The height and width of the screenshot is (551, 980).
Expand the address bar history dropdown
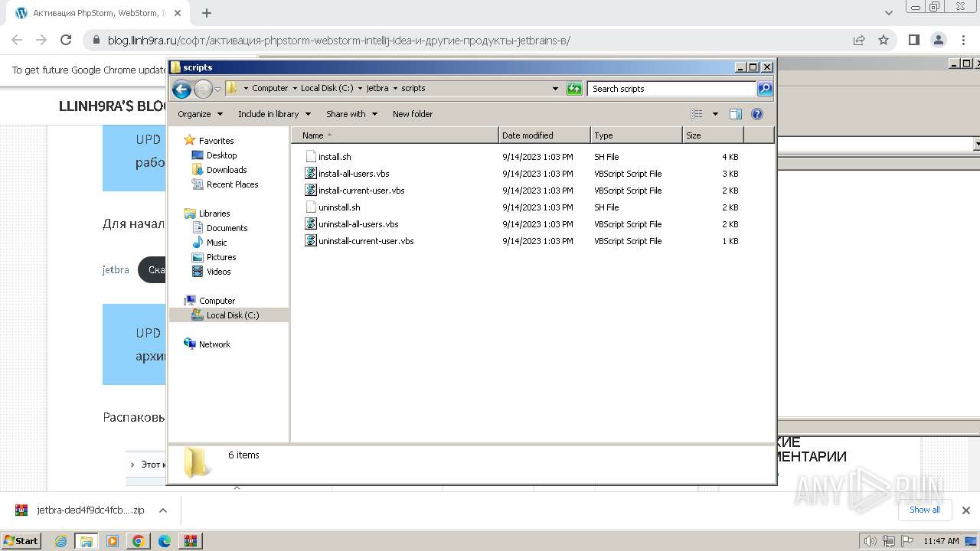pos(555,89)
